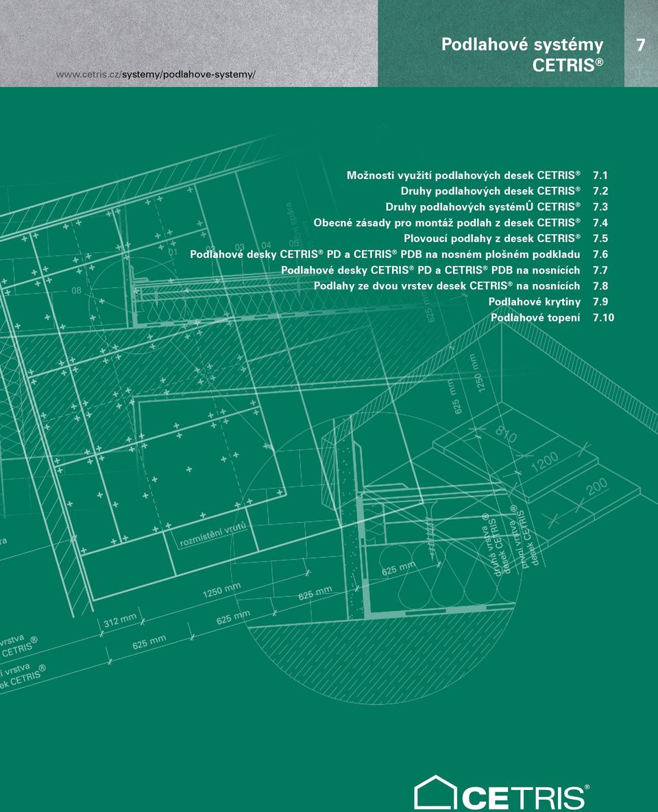
Task: Click section number 7.8
Action: pyautogui.click(x=600, y=286)
